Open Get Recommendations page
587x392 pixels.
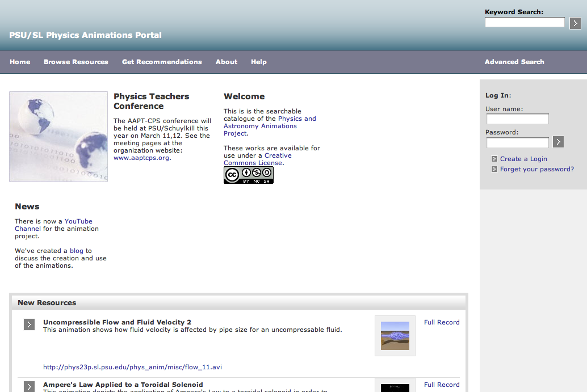pos(162,62)
